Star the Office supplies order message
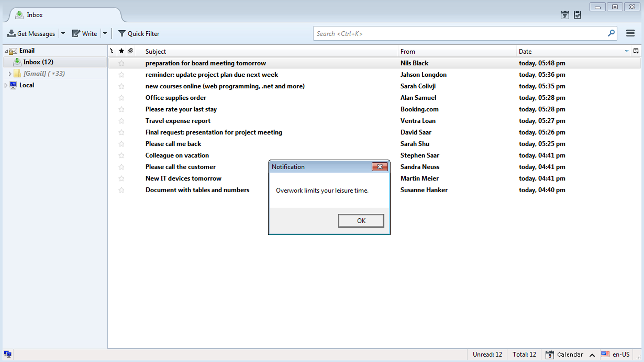Image resolution: width=644 pixels, height=362 pixels. tap(121, 98)
